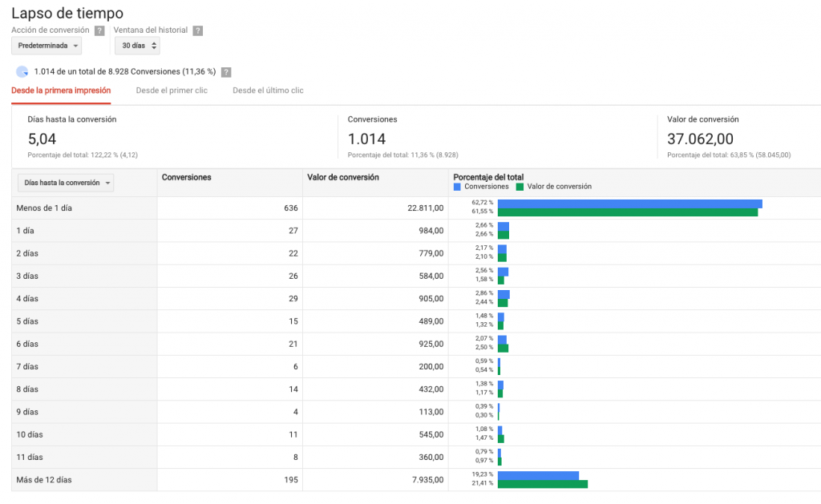
Task: Click the 7.935,00 conversion value cell
Action: tap(428, 480)
